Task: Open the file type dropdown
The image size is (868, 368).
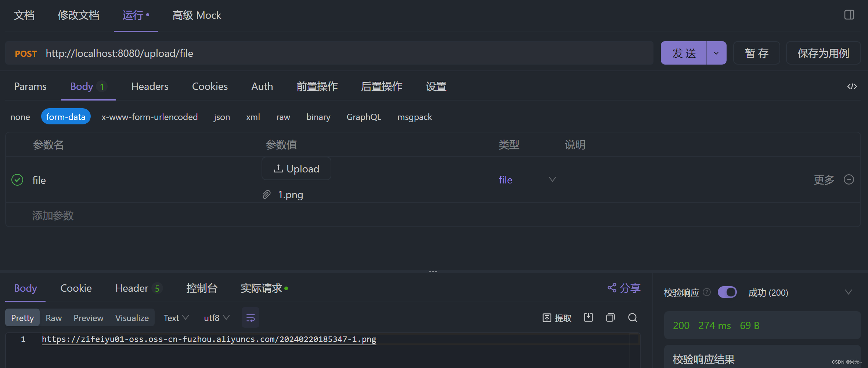Action: click(x=552, y=179)
